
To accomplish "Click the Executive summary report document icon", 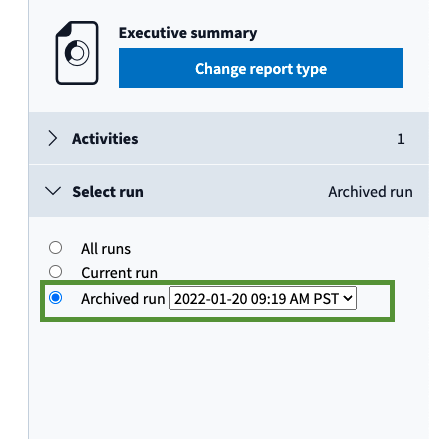I will (77, 53).
